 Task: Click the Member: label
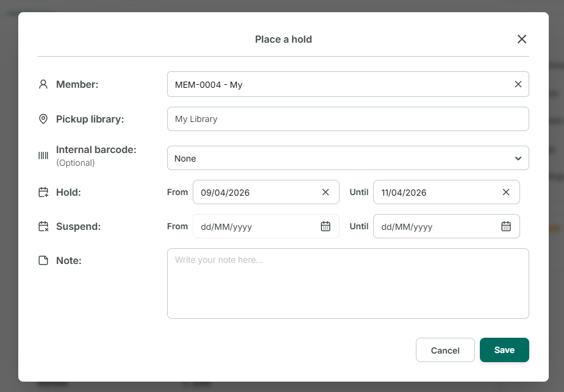pyautogui.click(x=77, y=85)
